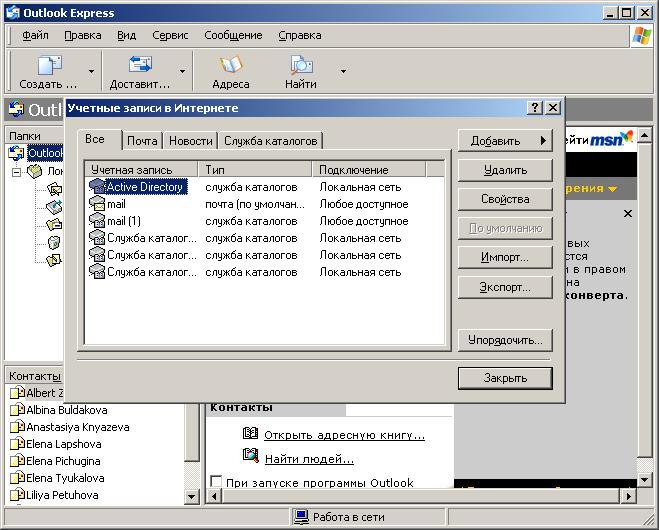
Task: Open the Файл menu
Action: tap(35, 35)
